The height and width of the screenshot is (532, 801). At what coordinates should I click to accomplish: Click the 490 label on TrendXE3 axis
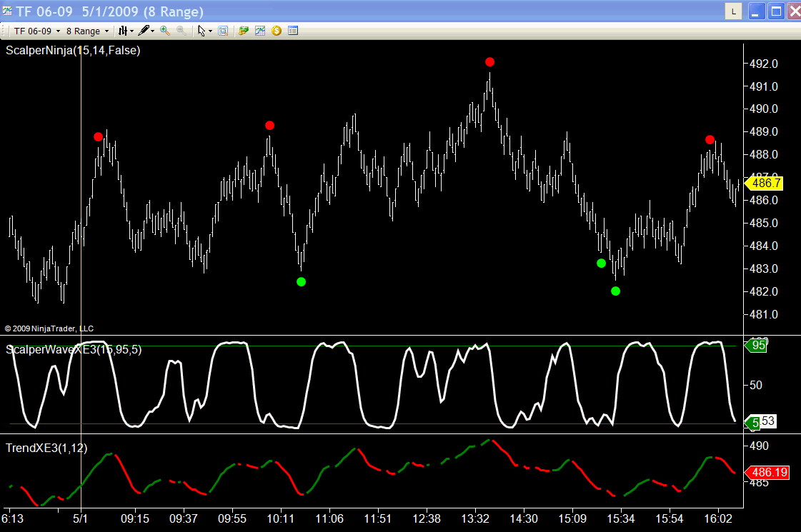pos(759,446)
